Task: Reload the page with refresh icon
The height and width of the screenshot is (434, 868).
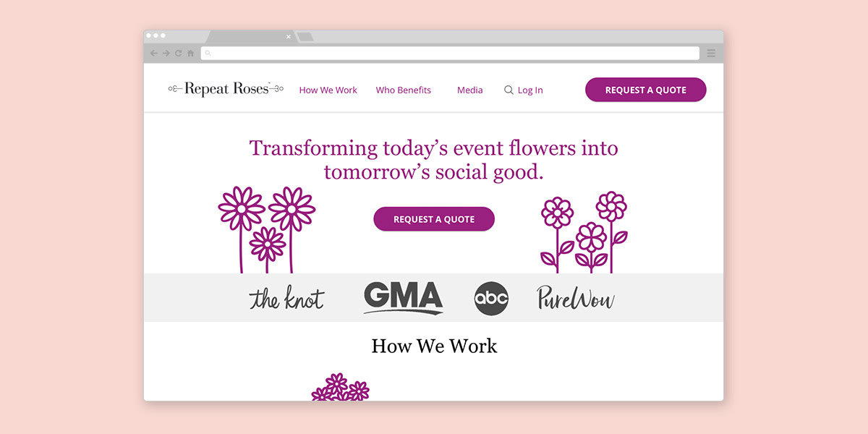Action: (178, 53)
